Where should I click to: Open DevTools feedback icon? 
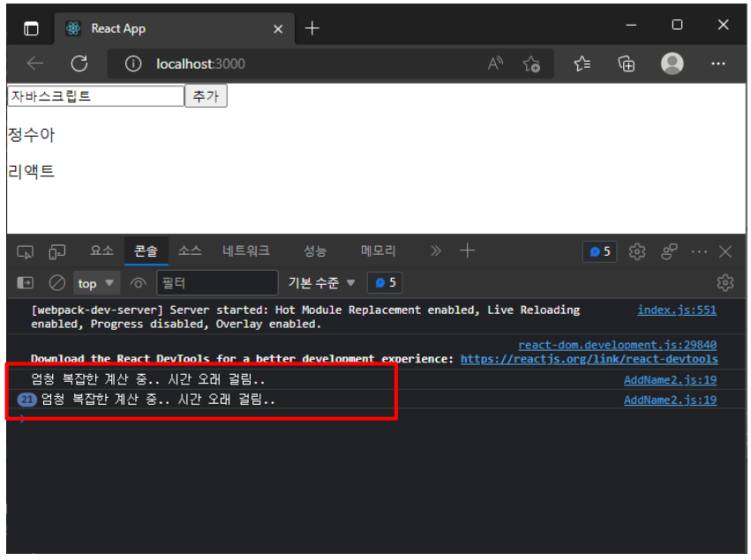[x=669, y=251]
